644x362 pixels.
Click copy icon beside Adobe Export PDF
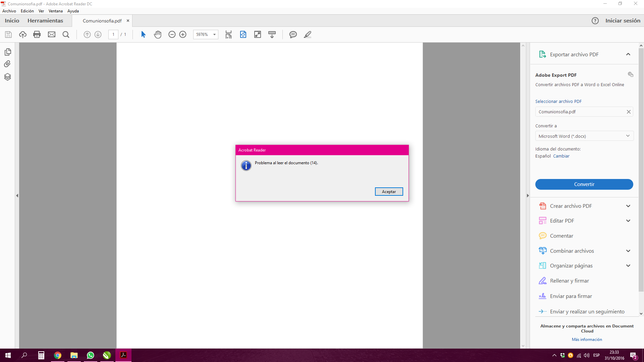click(x=631, y=74)
